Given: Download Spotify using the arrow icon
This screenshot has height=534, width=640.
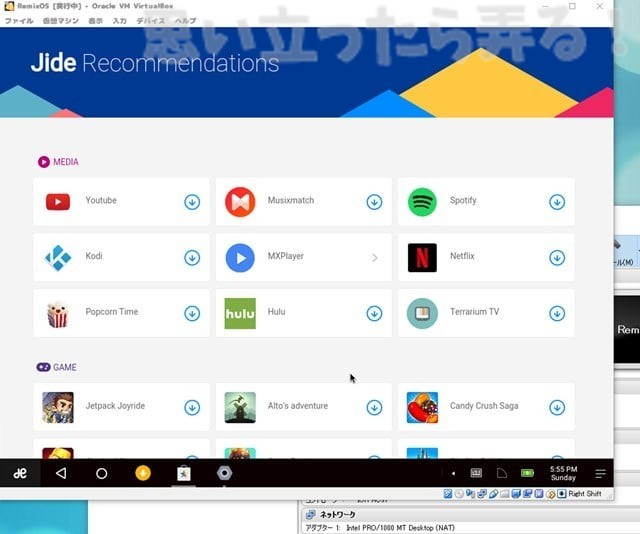Looking at the screenshot, I should [557, 202].
